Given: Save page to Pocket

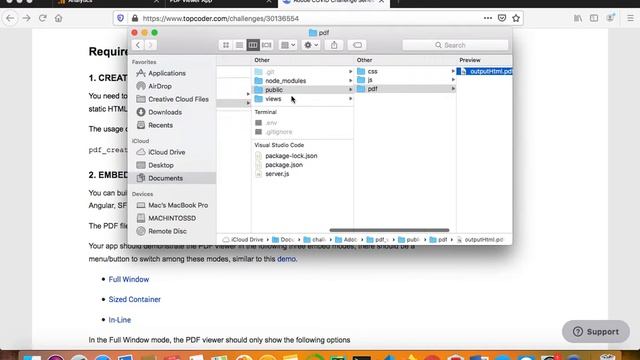Looking at the screenshot, I should [502, 18].
